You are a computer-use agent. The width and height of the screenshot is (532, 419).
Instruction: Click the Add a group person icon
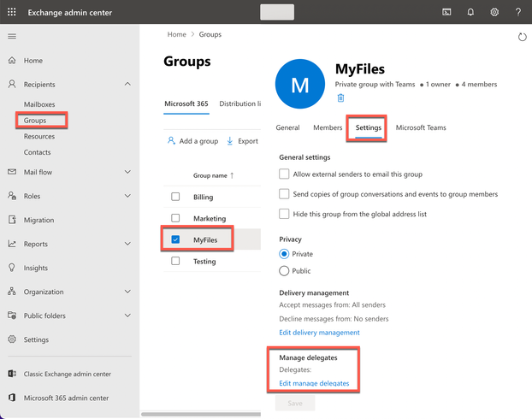point(171,140)
